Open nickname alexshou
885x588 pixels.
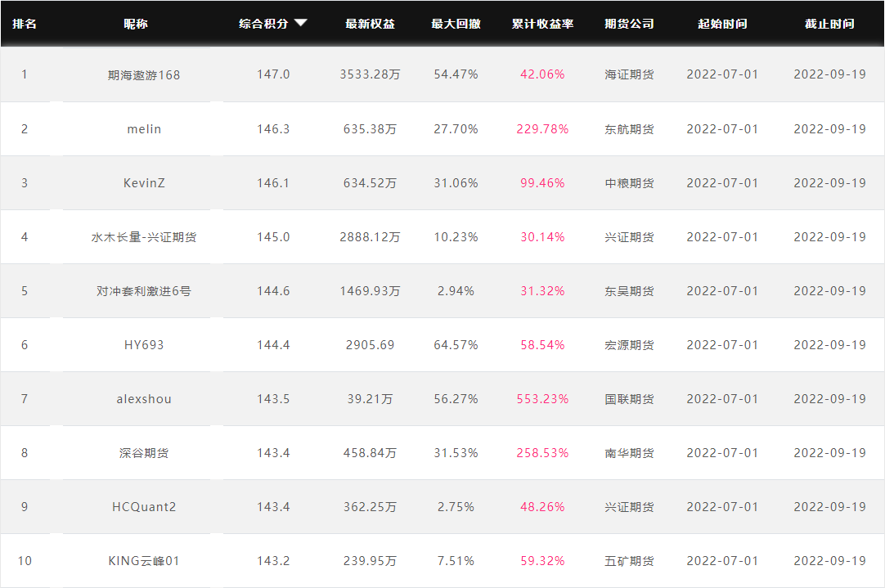(x=144, y=399)
